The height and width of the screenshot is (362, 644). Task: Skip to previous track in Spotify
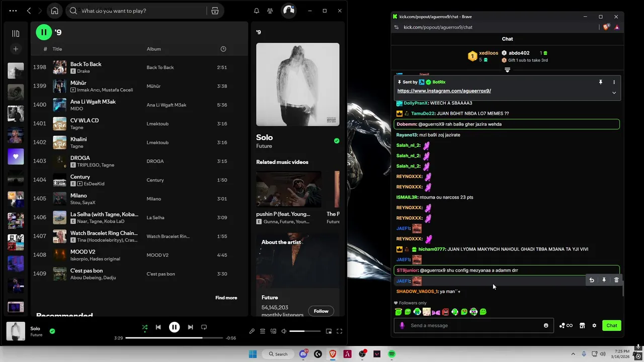(158, 327)
